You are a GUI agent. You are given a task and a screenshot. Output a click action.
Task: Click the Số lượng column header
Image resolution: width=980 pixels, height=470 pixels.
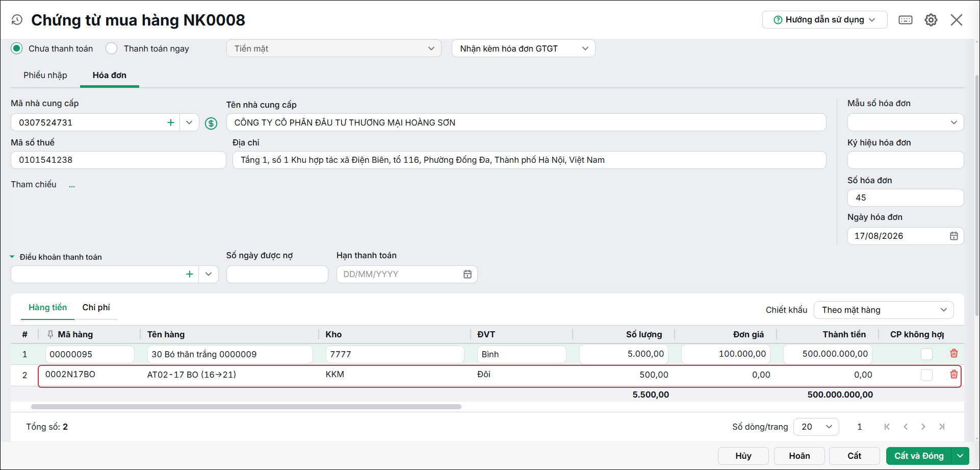click(644, 334)
